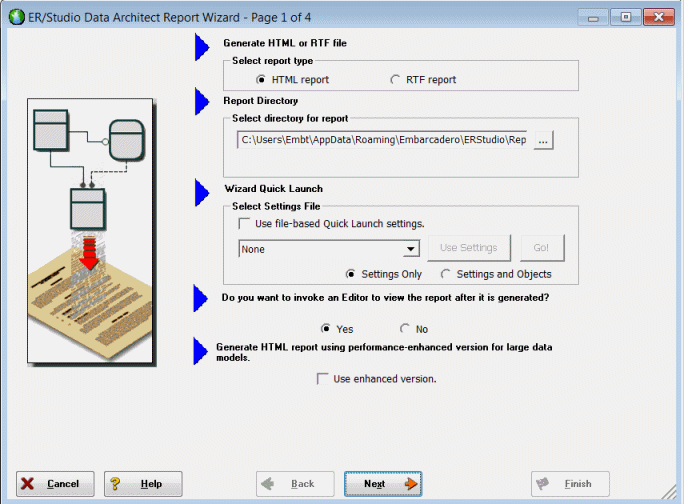
Task: Close the Report Wizard window
Action: tap(659, 17)
